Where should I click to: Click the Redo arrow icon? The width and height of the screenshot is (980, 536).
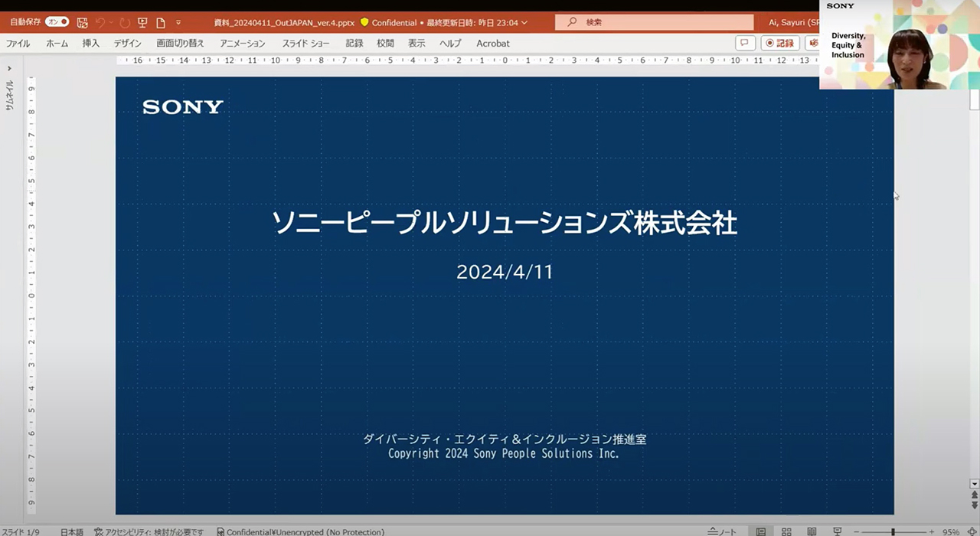pos(125,23)
